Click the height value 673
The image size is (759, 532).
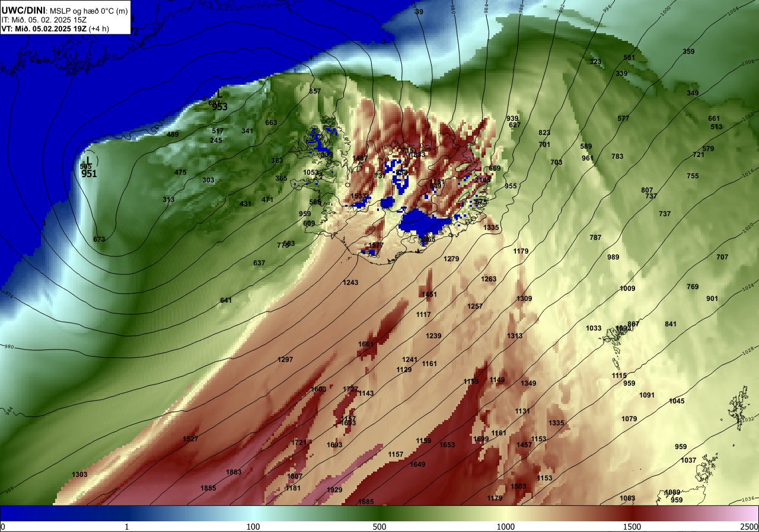tap(99, 239)
